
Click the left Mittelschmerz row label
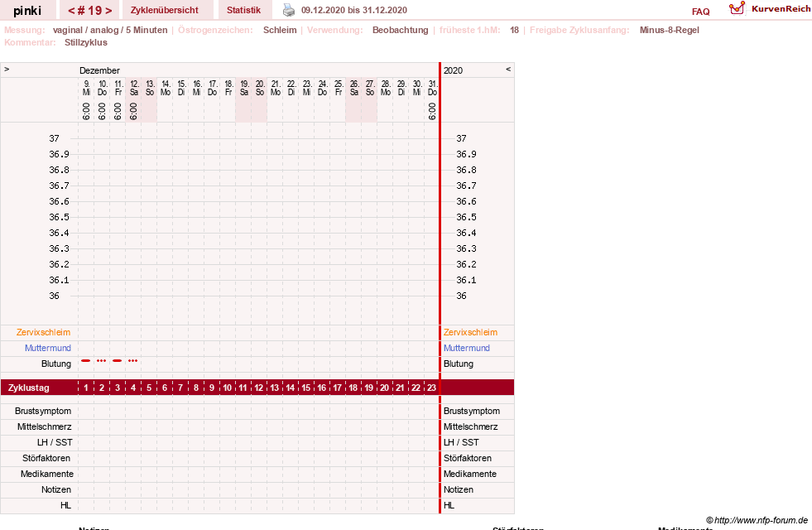click(x=44, y=426)
